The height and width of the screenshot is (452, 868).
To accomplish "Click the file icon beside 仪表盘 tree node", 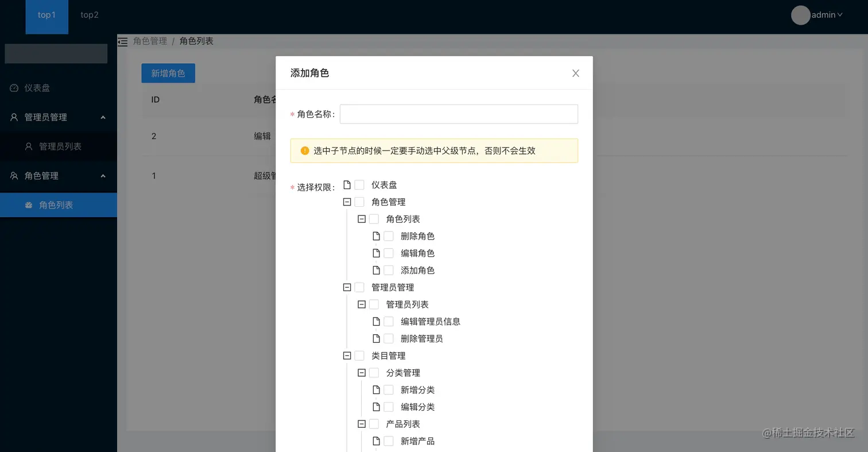I will coord(347,185).
